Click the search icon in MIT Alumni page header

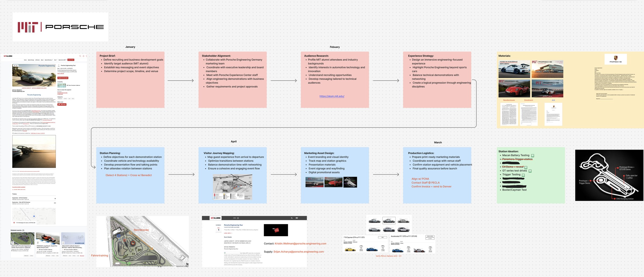point(80,56)
